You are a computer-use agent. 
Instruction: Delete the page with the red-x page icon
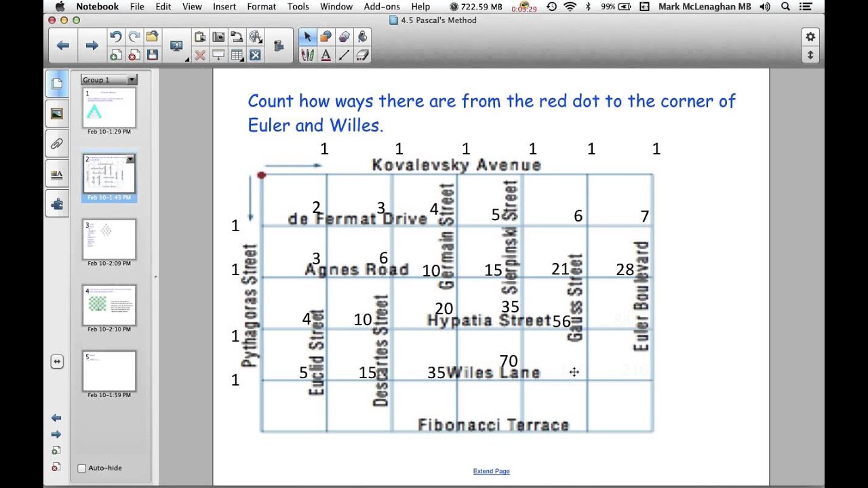pos(134,55)
